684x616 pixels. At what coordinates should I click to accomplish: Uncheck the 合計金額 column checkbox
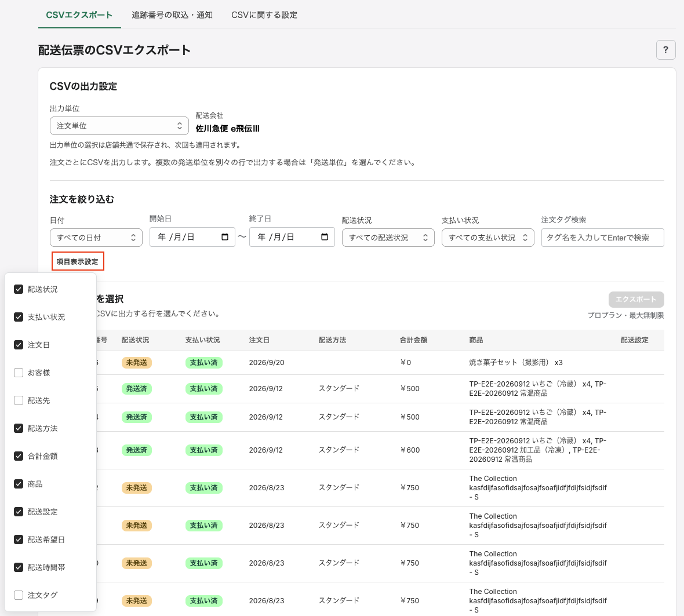pyautogui.click(x=19, y=456)
